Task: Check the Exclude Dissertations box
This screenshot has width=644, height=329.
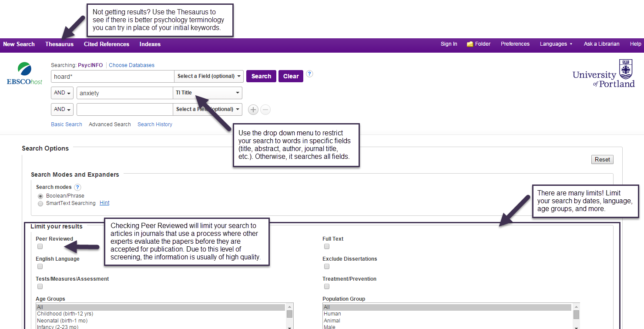Action: pos(327,266)
